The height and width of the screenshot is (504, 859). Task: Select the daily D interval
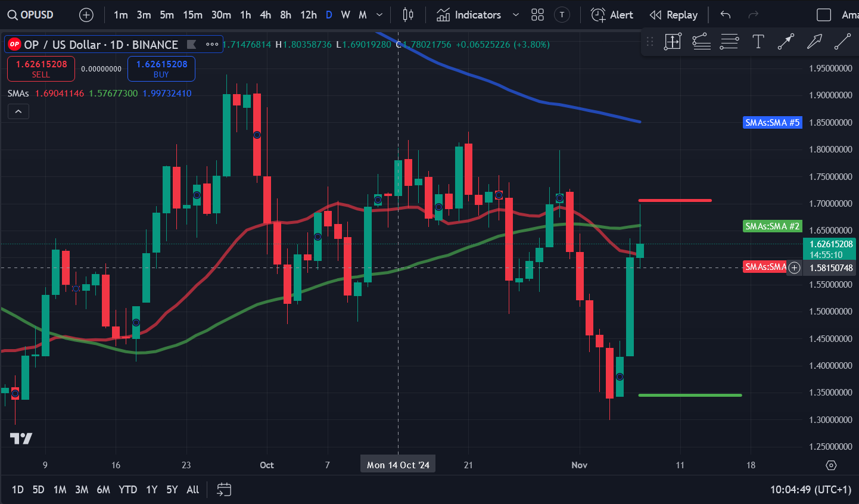[329, 15]
